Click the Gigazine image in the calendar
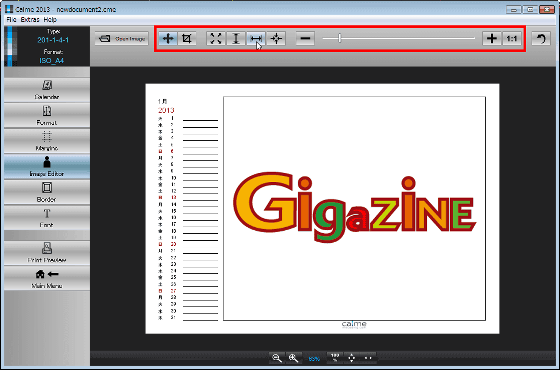This screenshot has width=560, height=370. tap(354, 208)
